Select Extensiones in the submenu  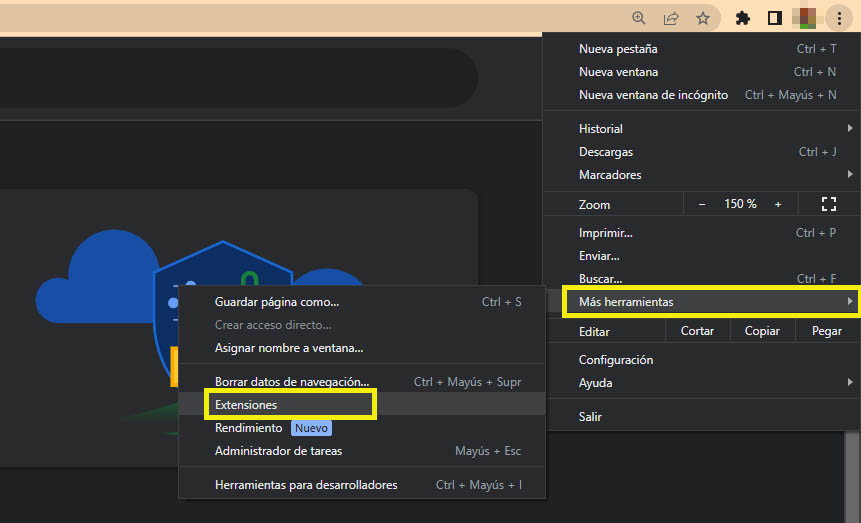pos(246,405)
